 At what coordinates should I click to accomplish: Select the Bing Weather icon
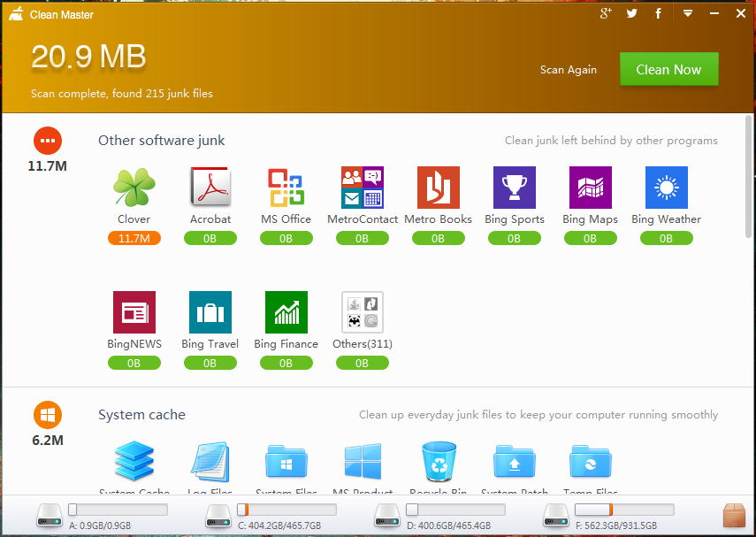[666, 188]
